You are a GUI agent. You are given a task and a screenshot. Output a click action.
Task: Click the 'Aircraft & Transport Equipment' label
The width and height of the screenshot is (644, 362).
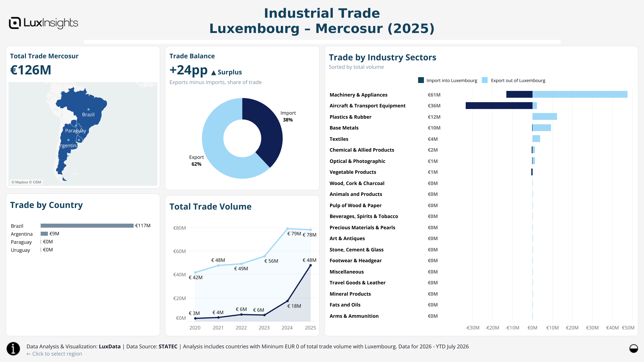(x=367, y=106)
